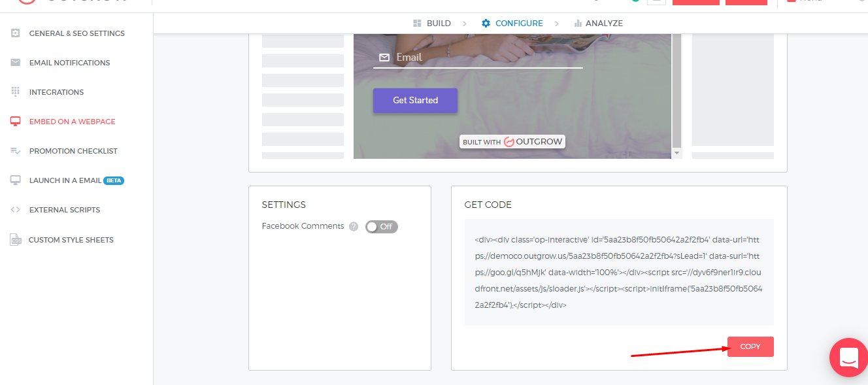
Task: Switch to the Configure step
Action: [x=512, y=23]
